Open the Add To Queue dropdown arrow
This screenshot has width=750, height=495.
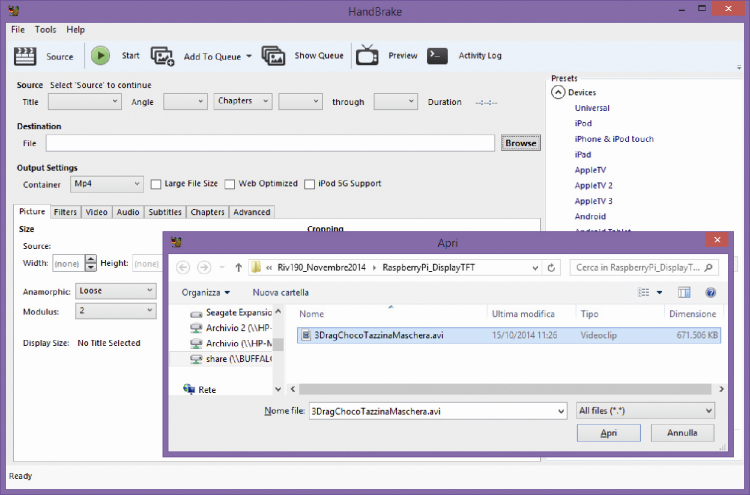[249, 56]
